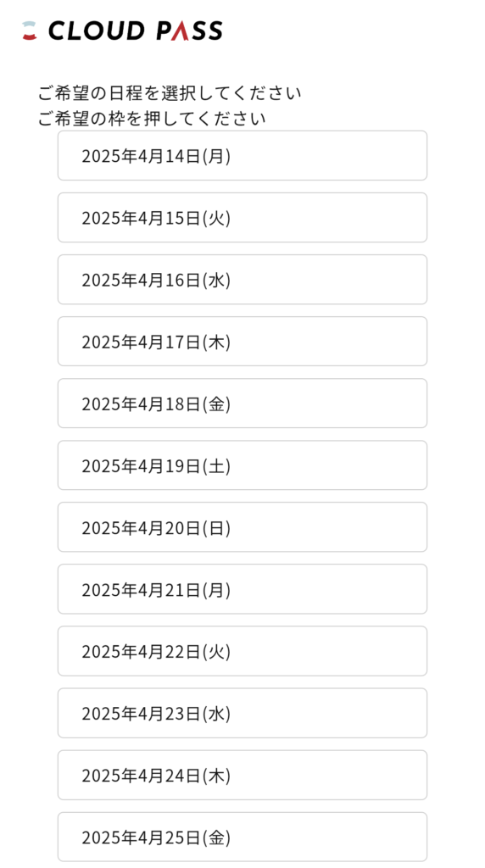
Task: Choose the 2025年4月15日(火) date option
Action: tap(242, 218)
